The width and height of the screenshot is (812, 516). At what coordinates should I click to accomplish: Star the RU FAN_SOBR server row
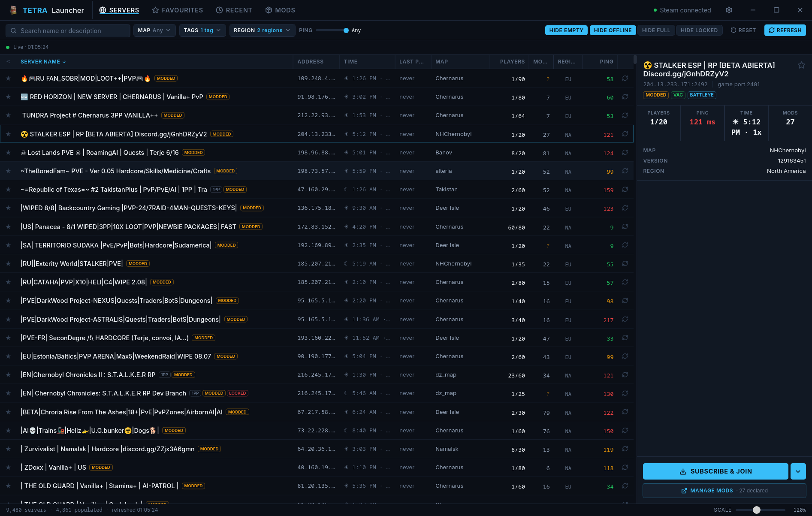[8, 78]
